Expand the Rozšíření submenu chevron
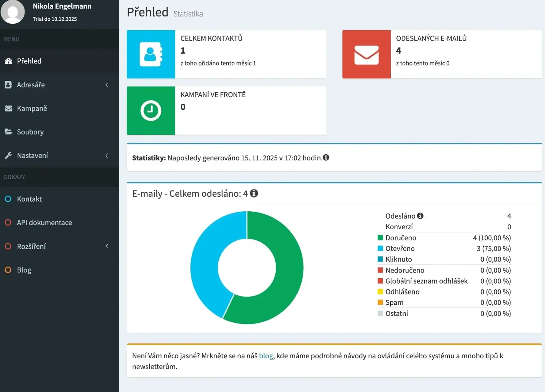The width and height of the screenshot is (545, 392). click(107, 246)
